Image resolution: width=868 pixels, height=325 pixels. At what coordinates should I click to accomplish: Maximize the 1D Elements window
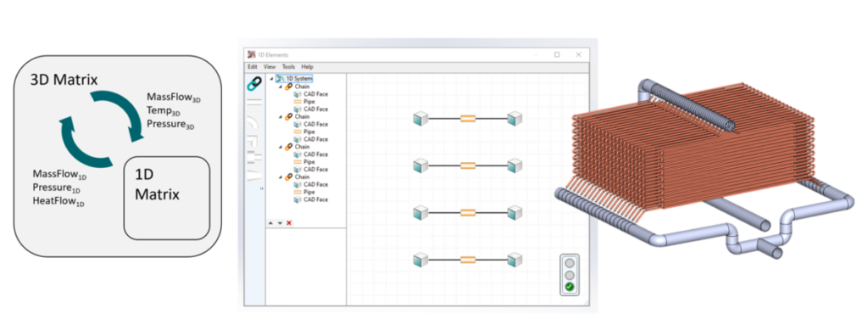click(557, 54)
